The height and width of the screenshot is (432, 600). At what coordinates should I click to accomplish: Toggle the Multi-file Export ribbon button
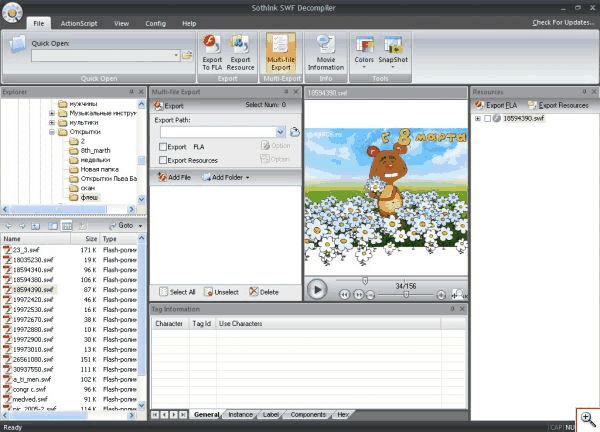point(281,52)
